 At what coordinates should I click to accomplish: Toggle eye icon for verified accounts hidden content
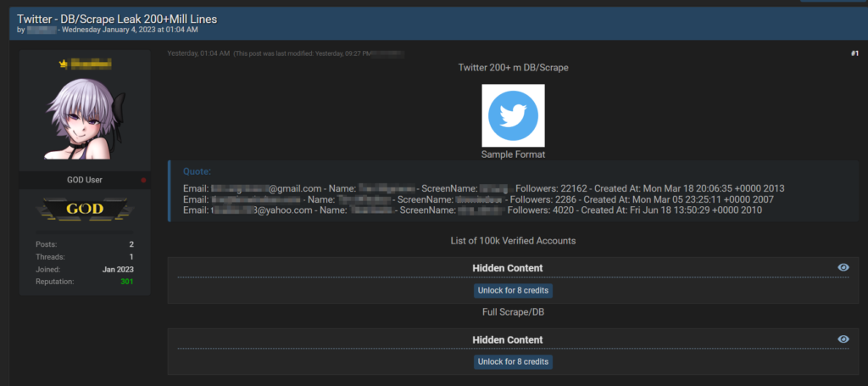point(843,267)
